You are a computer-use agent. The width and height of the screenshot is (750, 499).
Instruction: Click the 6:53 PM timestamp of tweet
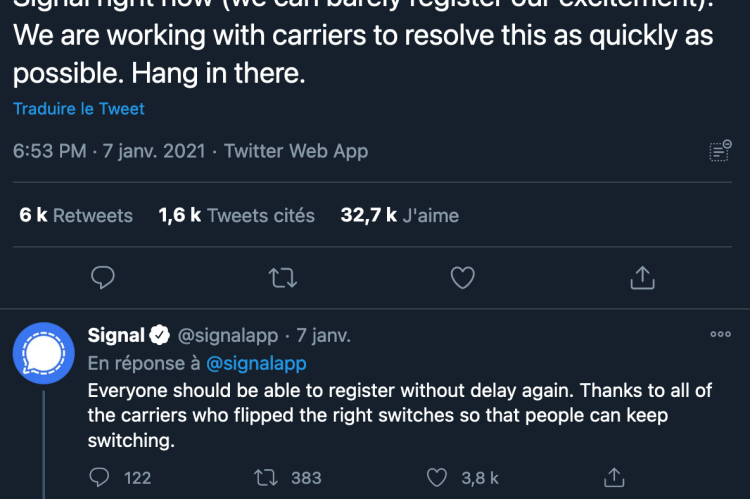49,151
